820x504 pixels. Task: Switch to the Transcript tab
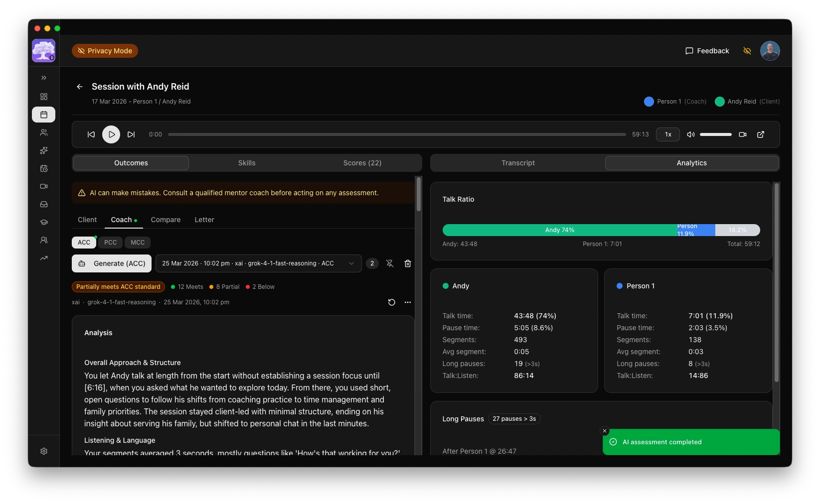point(517,163)
